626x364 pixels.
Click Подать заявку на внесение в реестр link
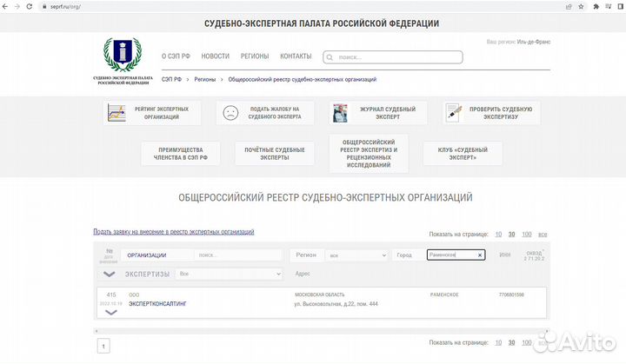pos(174,232)
